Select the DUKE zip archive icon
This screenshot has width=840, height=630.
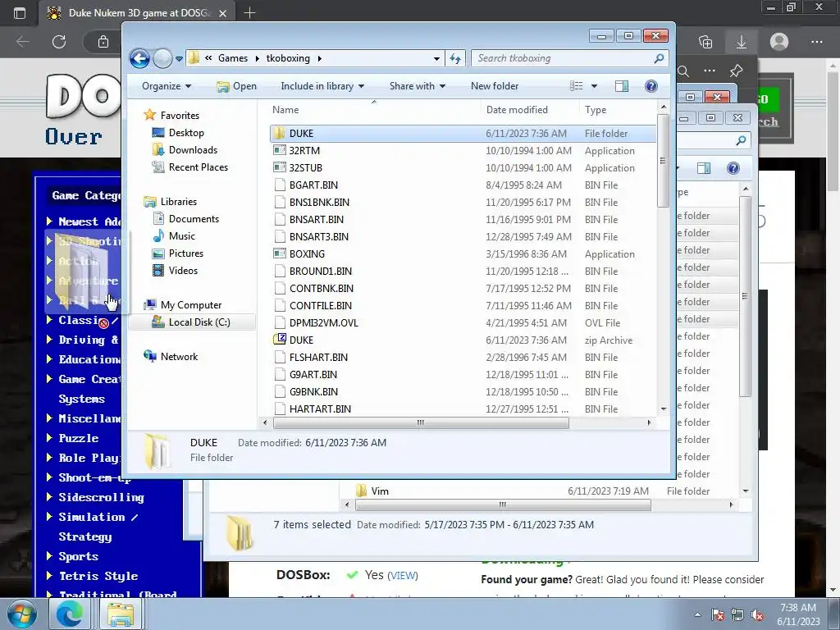point(280,340)
